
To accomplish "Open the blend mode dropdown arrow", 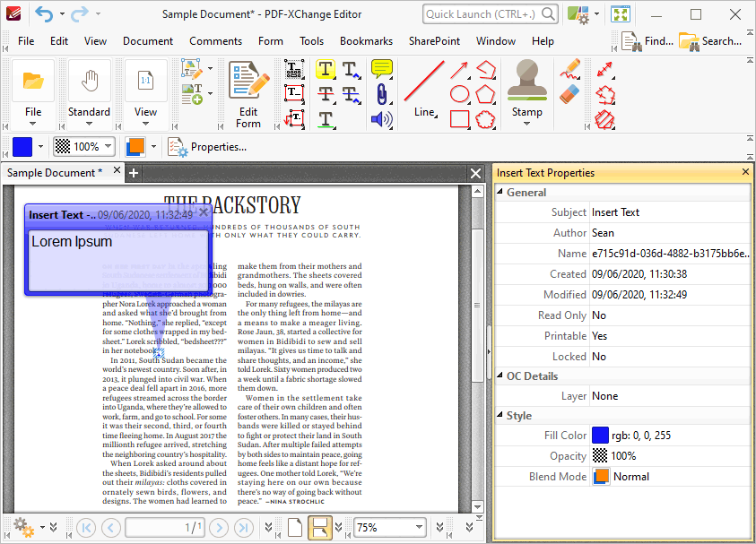I will click(x=153, y=146).
